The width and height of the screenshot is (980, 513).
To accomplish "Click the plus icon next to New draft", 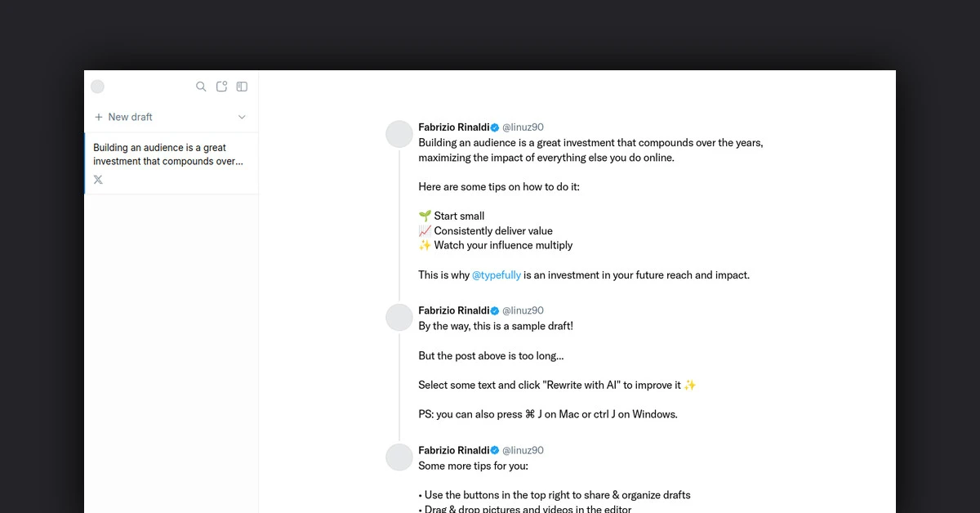I will point(99,117).
